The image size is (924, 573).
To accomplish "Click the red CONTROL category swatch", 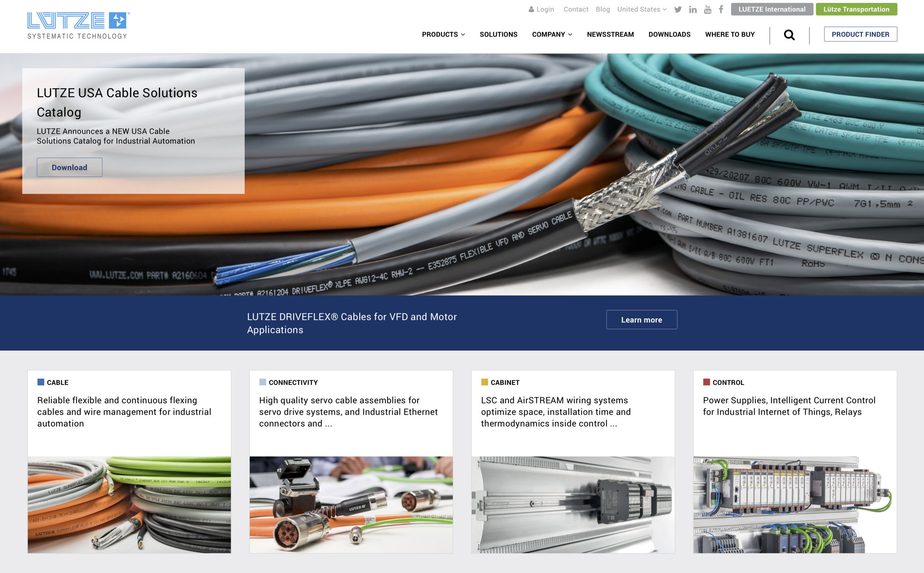I will (707, 382).
